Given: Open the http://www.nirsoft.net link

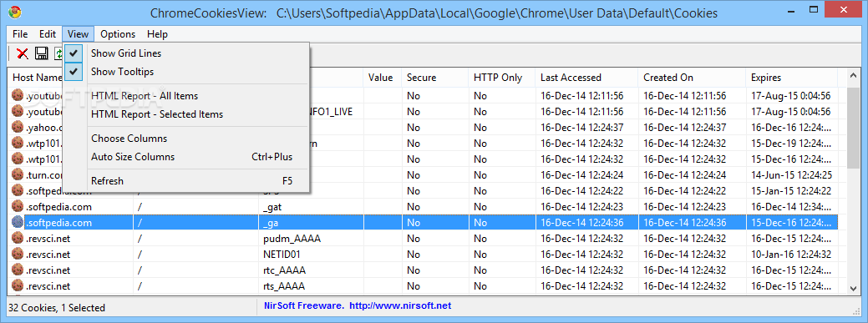Looking at the screenshot, I should click(x=400, y=305).
